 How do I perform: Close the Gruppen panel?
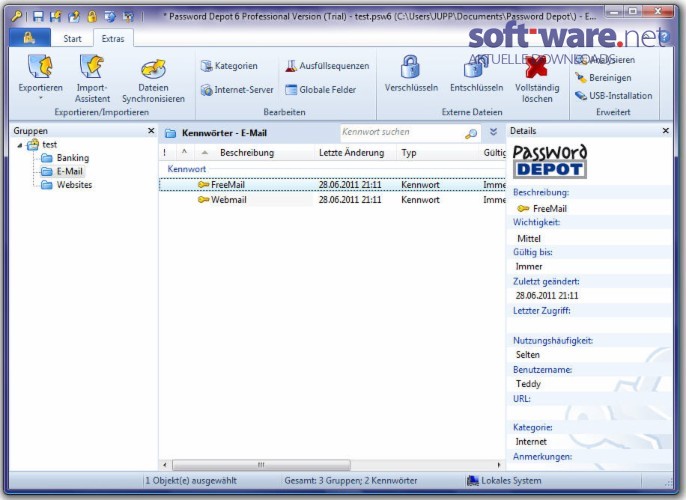coord(151,130)
